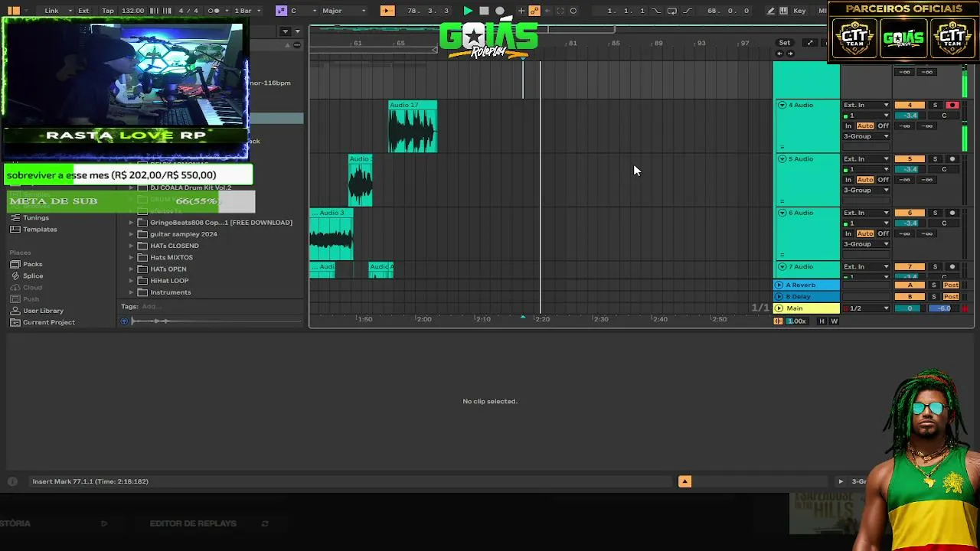This screenshot has width=980, height=551.
Task: Toggle Draw Mode pencil icon
Action: [x=771, y=11]
